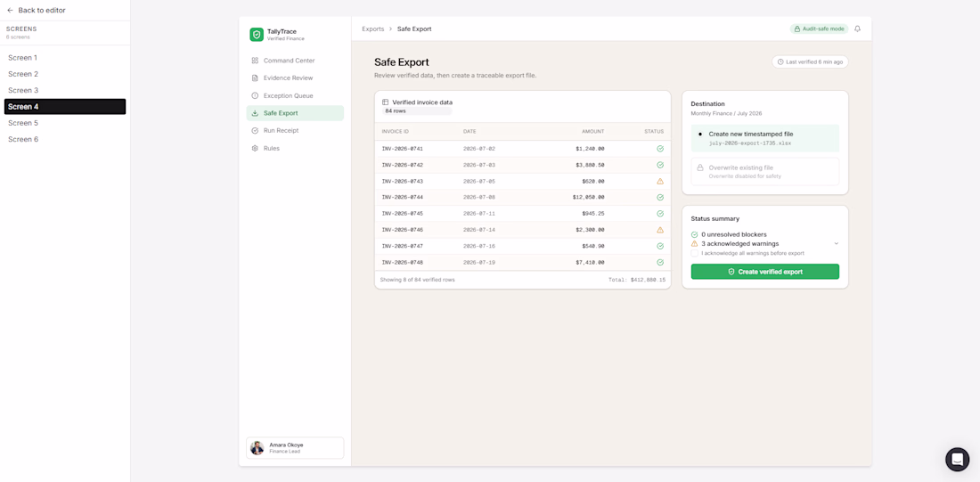Open the Run Receipt page
This screenshot has width=980, height=482.
click(x=295, y=131)
